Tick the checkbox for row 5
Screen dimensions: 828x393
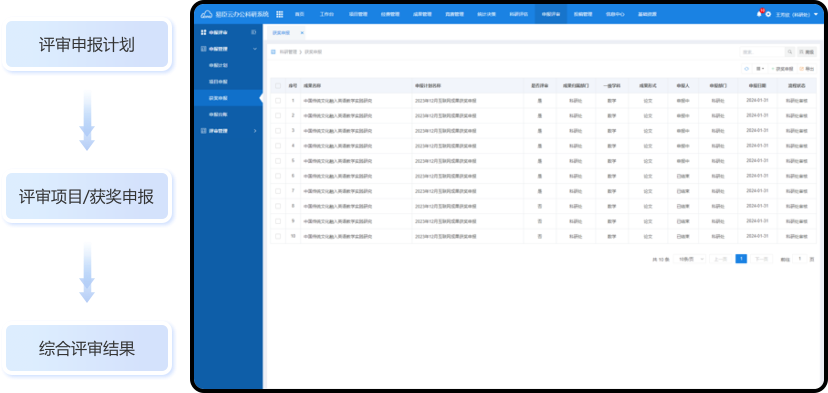click(278, 161)
